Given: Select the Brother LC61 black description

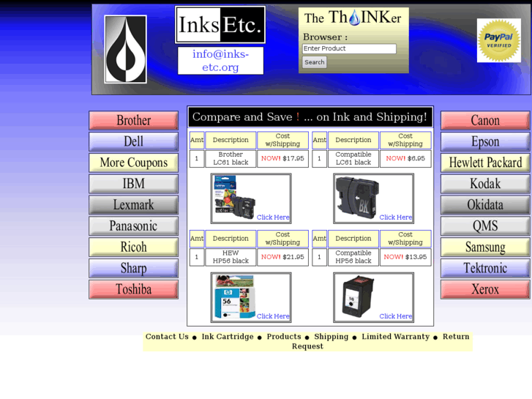Looking at the screenshot, I should [x=231, y=159].
